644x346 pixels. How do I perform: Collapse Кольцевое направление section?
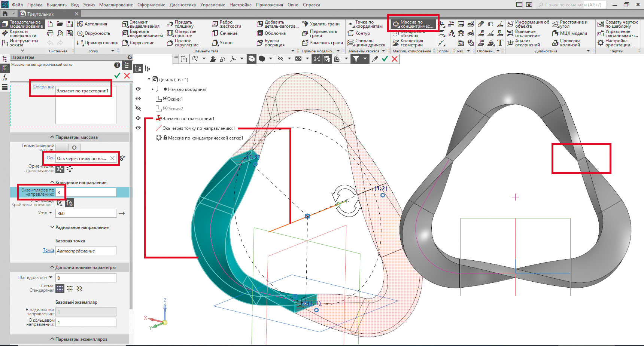point(52,183)
